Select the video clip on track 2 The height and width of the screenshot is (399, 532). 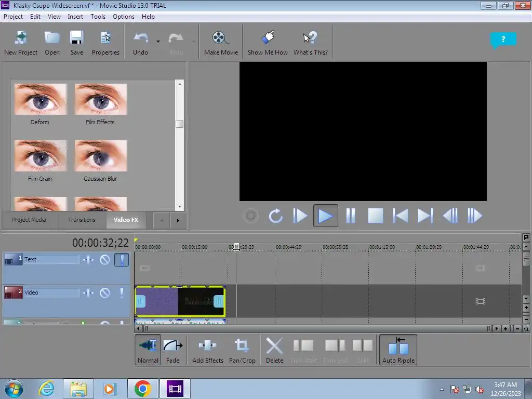[x=180, y=301]
